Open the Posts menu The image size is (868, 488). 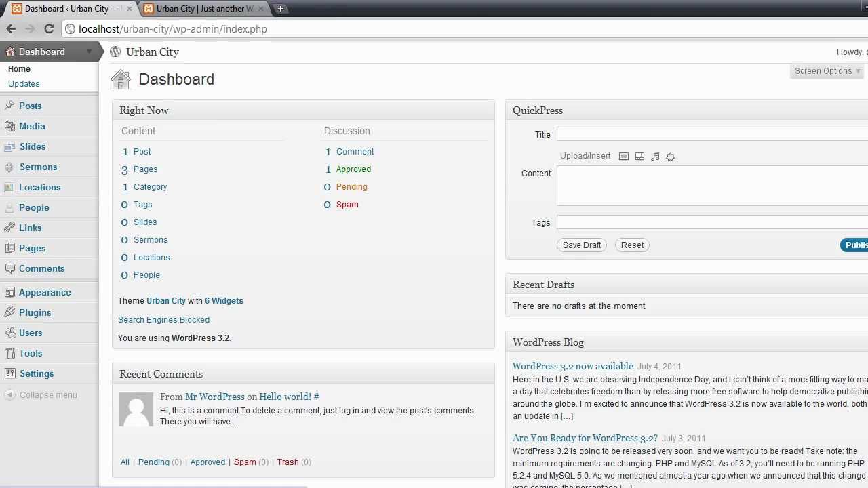click(31, 106)
